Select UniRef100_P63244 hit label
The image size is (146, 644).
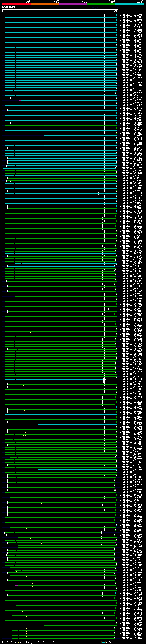click(x=131, y=63)
